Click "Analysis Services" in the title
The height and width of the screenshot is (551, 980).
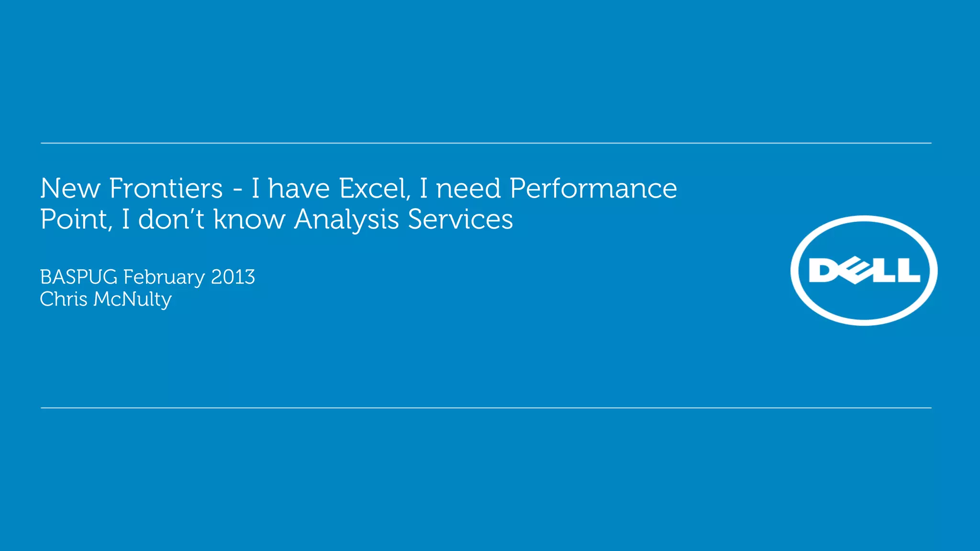403,220
